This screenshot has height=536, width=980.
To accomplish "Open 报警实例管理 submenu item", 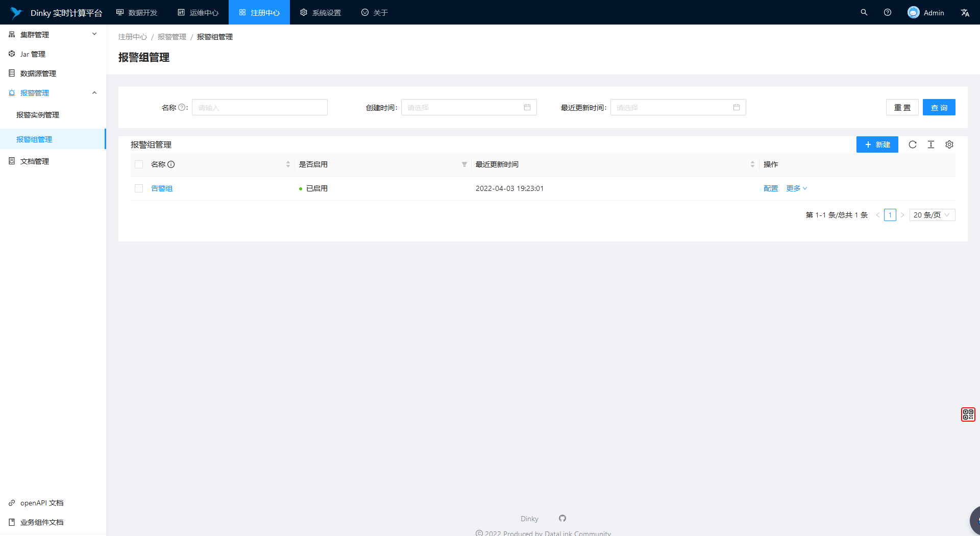I will (53, 115).
